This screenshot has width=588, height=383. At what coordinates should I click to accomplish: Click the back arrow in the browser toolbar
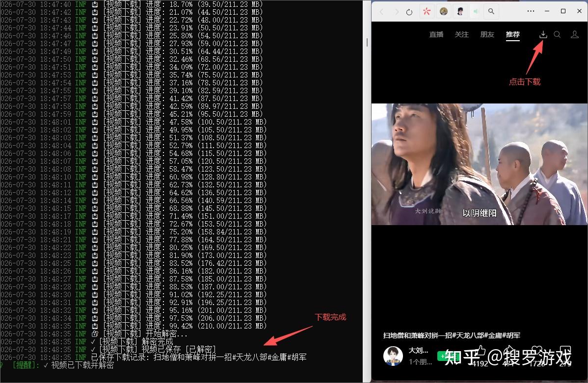tap(381, 12)
